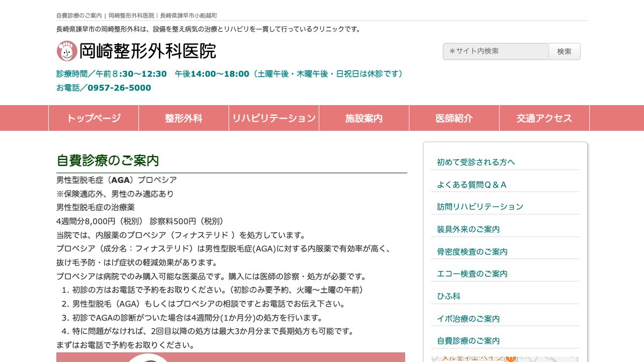
Task: Click the 検索 search button
Action: tap(564, 51)
